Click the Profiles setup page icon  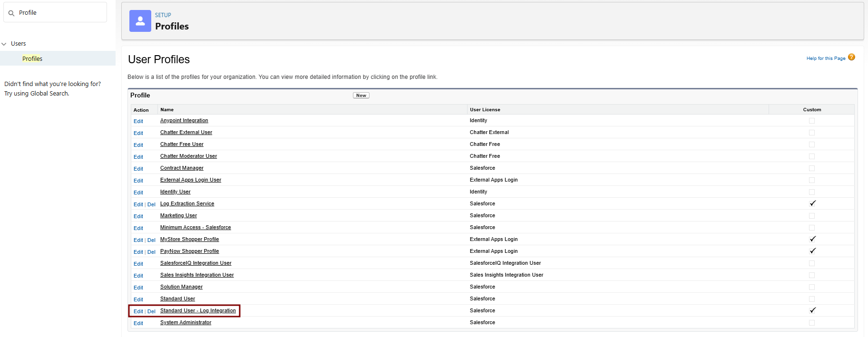tap(140, 21)
